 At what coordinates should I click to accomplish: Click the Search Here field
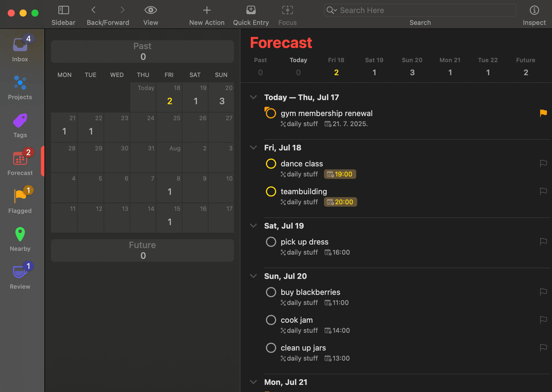point(419,10)
